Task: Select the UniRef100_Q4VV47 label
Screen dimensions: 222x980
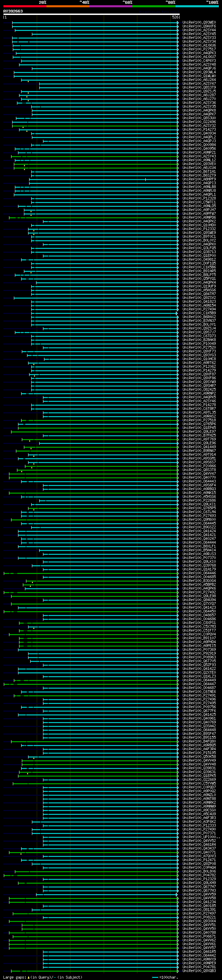Action: click(x=199, y=473)
